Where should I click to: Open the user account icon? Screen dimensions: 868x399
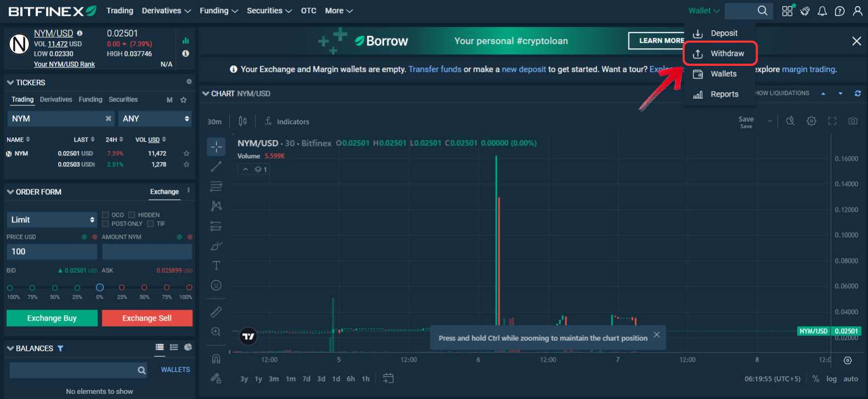click(x=858, y=11)
